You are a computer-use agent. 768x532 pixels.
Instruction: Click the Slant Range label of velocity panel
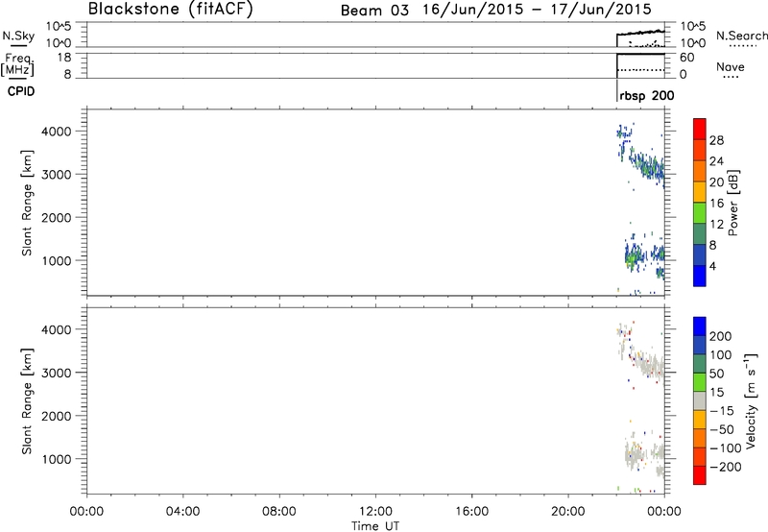tap(27, 401)
